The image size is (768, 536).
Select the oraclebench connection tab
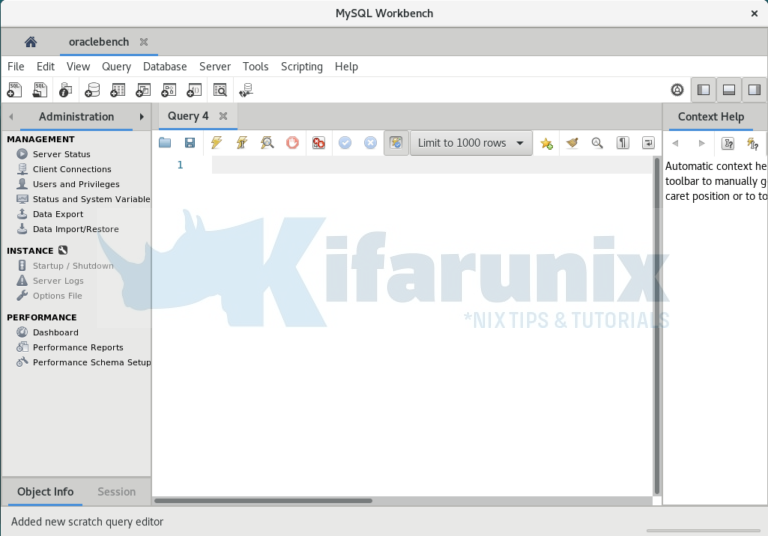pos(98,42)
